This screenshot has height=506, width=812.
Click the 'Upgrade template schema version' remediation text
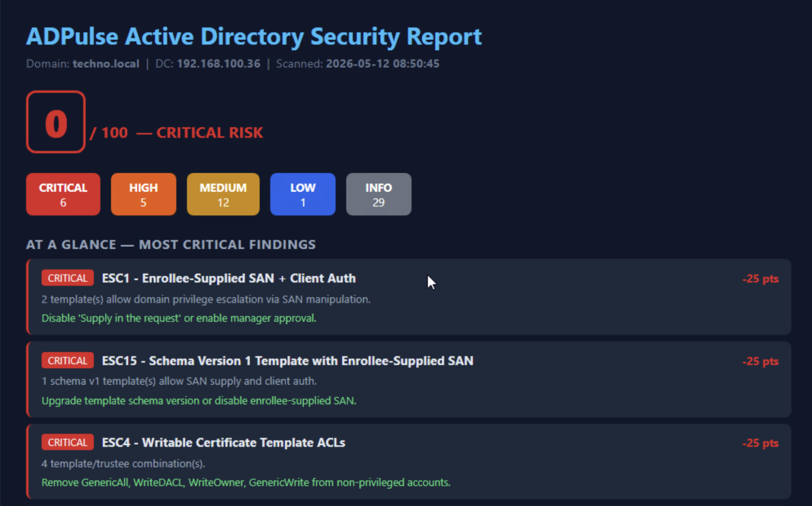[x=199, y=401]
